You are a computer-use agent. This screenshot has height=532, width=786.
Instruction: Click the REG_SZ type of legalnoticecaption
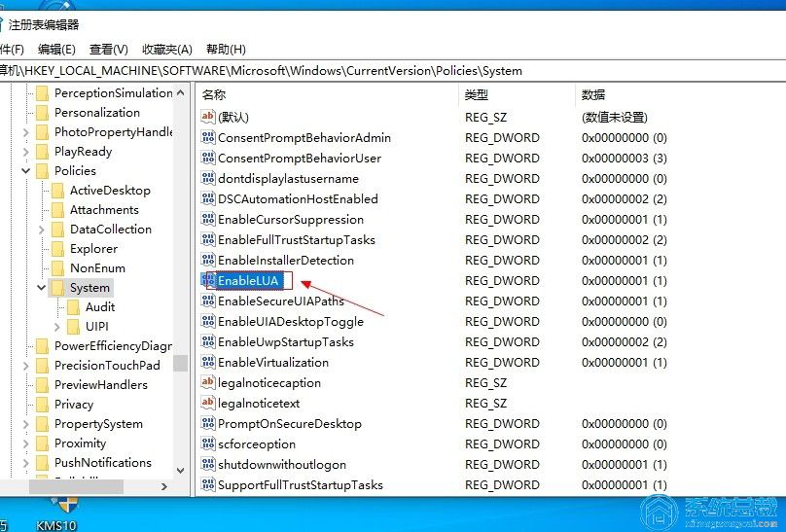coord(485,383)
